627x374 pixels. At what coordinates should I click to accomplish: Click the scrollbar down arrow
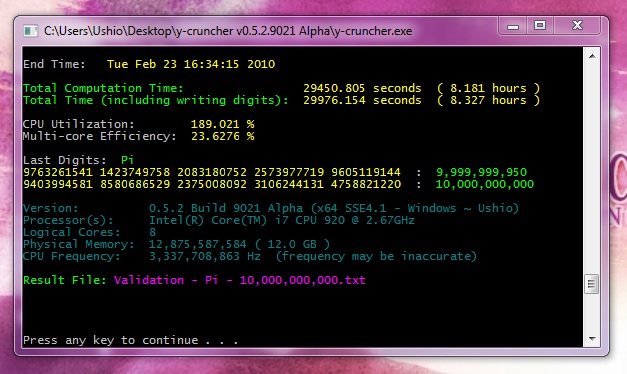pyautogui.click(x=592, y=339)
